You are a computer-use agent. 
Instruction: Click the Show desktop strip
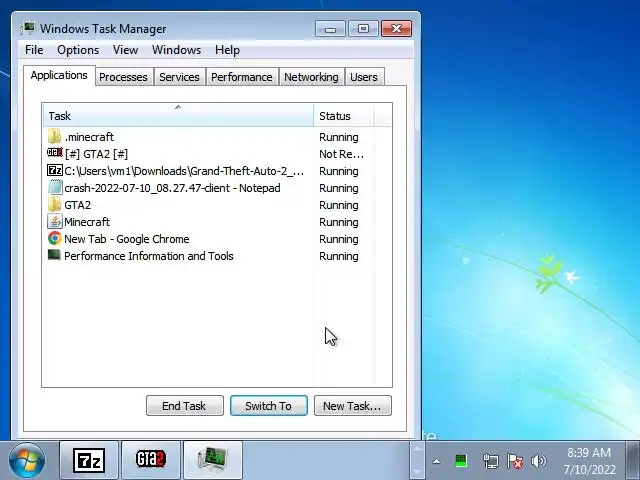(x=633, y=460)
